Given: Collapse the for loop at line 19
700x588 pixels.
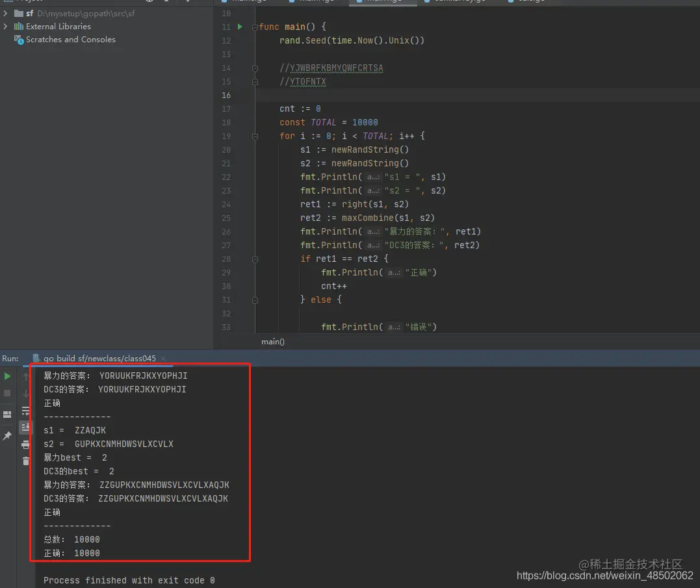Looking at the screenshot, I should coord(255,136).
